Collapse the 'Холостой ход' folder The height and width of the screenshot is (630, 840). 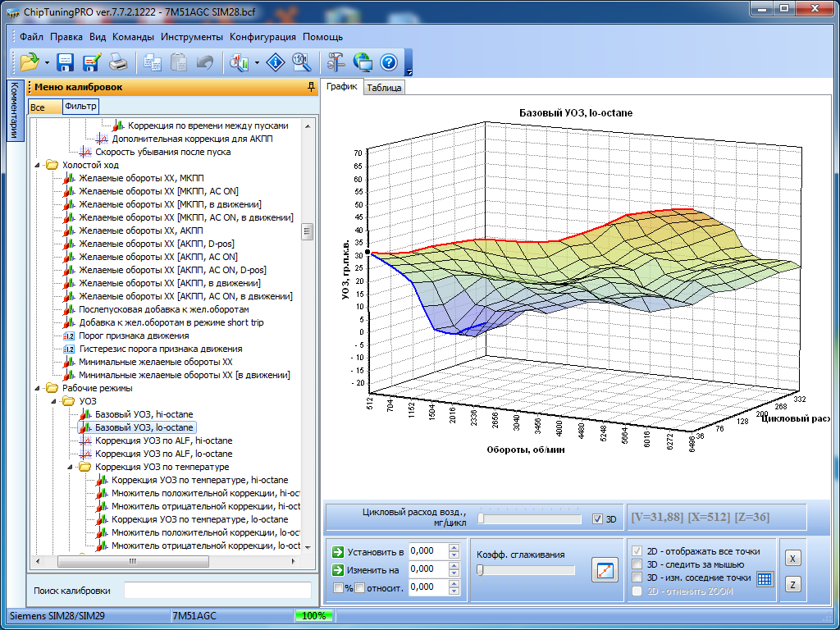tap(37, 165)
